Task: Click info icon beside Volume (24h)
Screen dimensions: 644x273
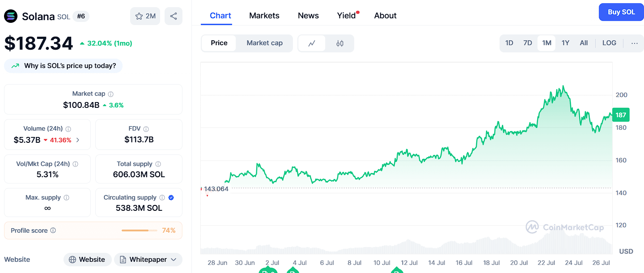Action: [68, 129]
